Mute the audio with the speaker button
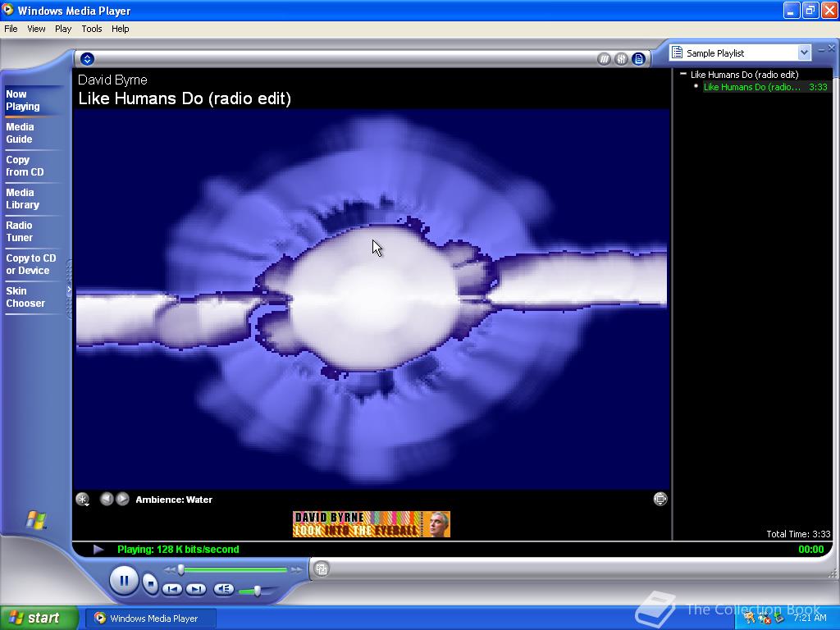 223,589
